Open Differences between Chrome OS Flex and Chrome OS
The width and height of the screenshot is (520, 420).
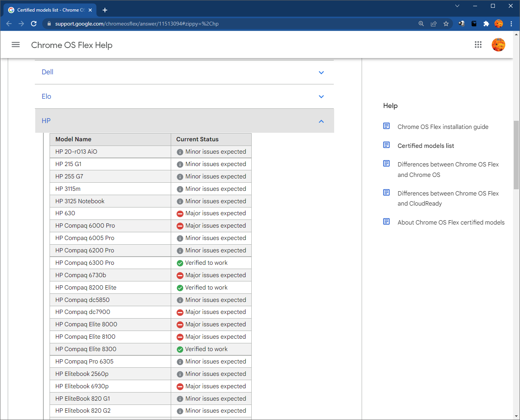click(x=448, y=170)
